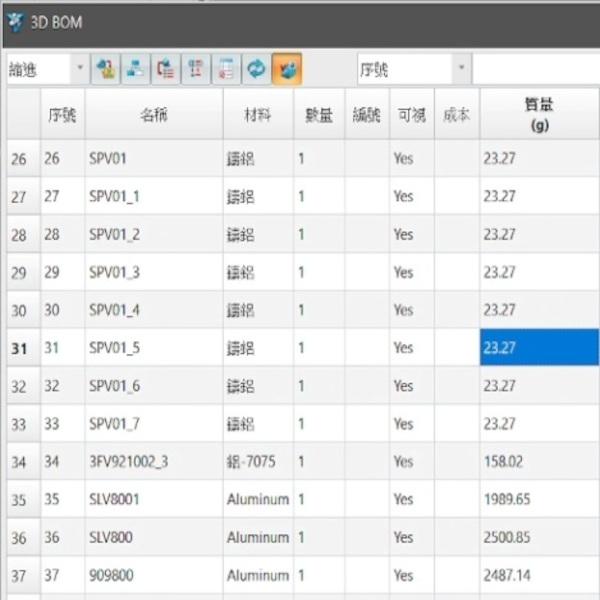Viewport: 600px width, 600px height.
Task: Click the table with red mark icon
Action: pyautogui.click(x=226, y=69)
